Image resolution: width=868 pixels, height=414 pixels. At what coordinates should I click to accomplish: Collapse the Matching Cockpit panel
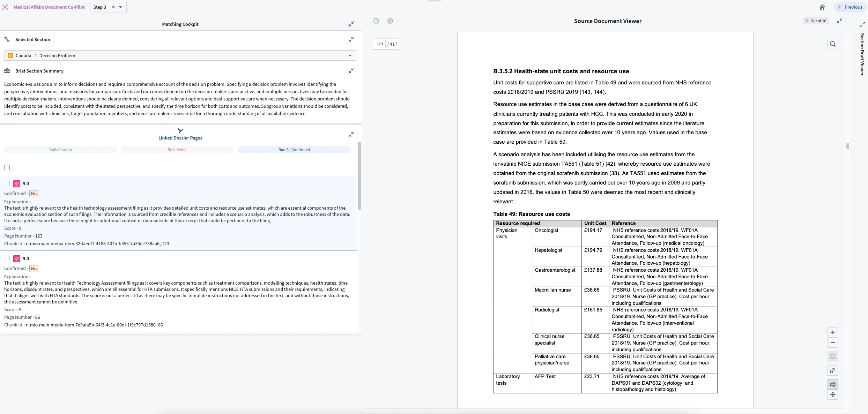(x=351, y=24)
